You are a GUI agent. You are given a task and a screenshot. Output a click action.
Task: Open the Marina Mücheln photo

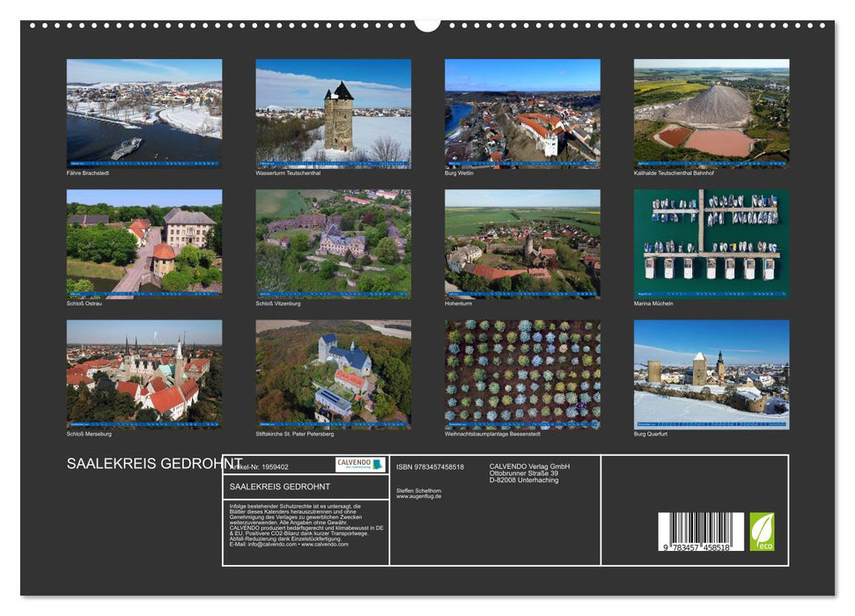[x=710, y=242]
